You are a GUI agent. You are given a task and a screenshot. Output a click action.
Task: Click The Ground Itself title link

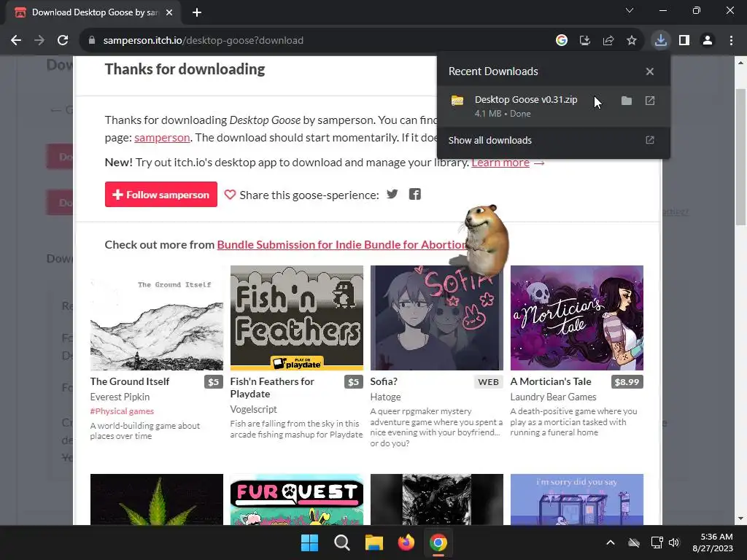click(x=130, y=381)
